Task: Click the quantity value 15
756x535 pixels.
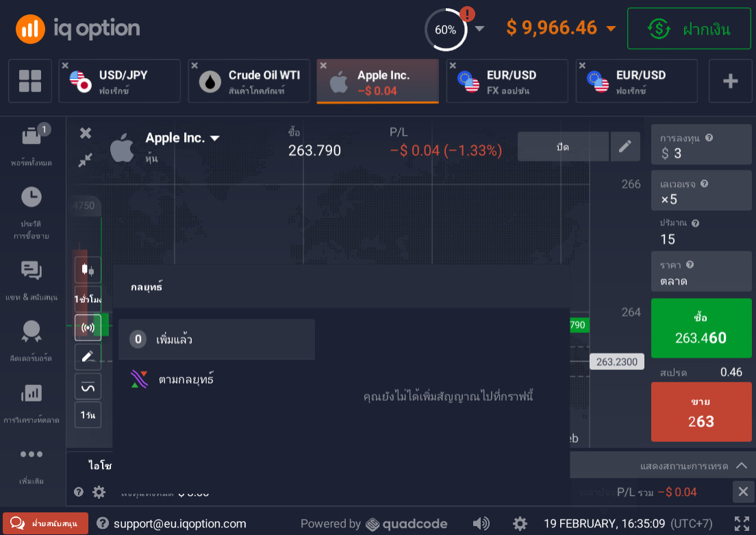Action: coord(668,239)
